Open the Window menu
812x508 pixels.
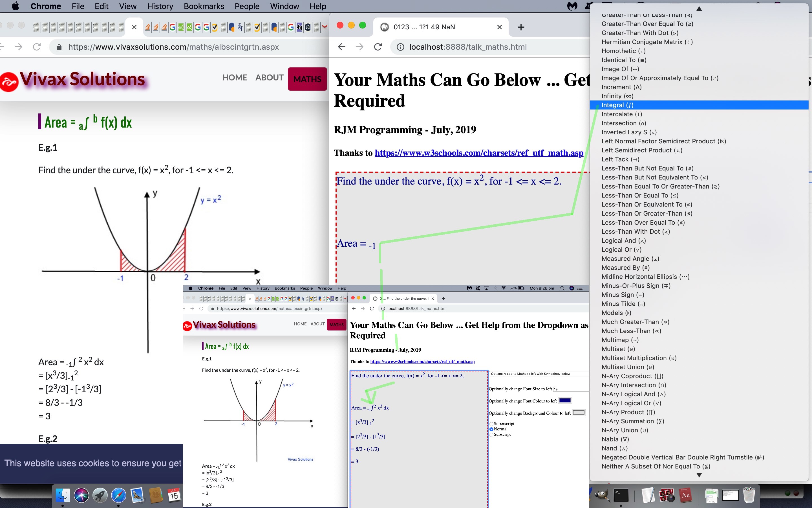(x=284, y=6)
